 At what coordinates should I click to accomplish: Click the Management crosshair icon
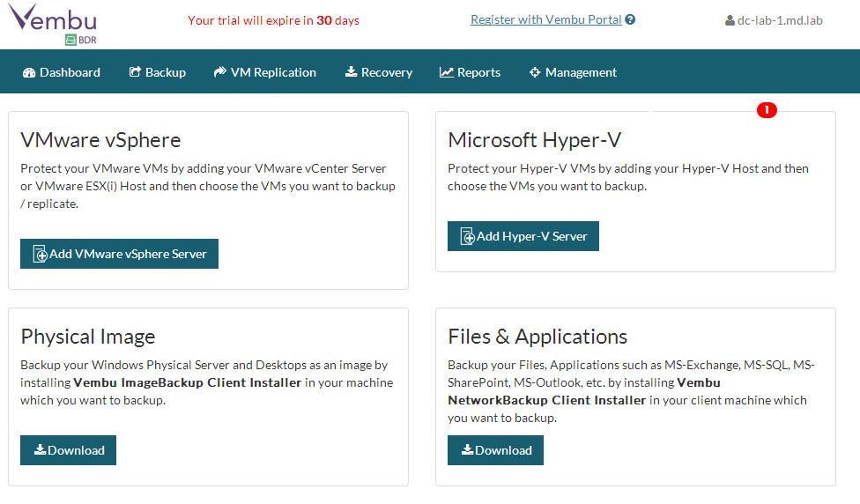(x=534, y=72)
